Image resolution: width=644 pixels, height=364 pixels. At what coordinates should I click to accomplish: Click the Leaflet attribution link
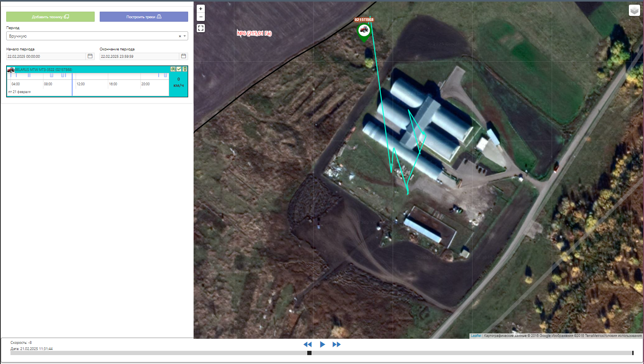[x=476, y=336]
